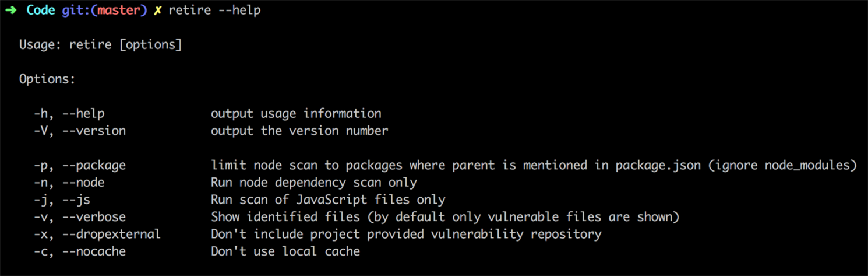Screen dimensions: 868x276
Task: Click "Run scan of JavaScript files only"
Action: tap(328, 200)
